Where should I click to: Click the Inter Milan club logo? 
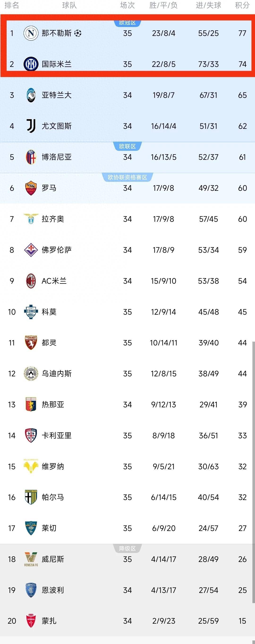point(31,64)
